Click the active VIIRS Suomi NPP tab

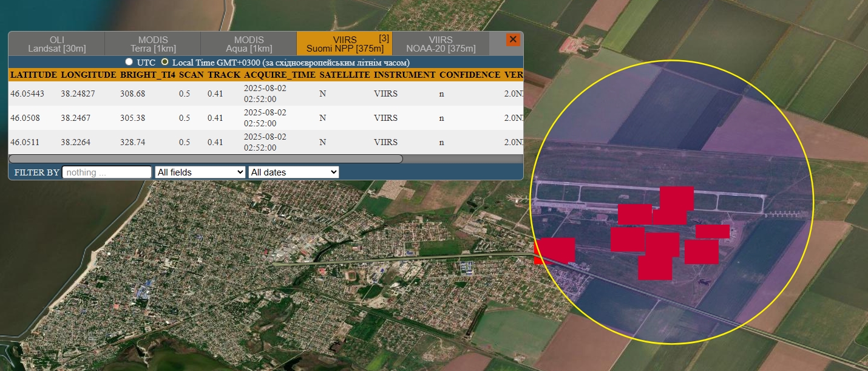(344, 43)
